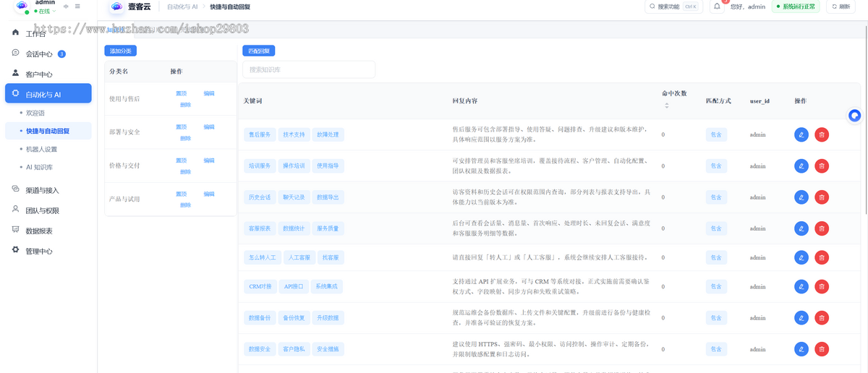
Task: Click 删除 for 产品与试用 category
Action: (x=185, y=205)
